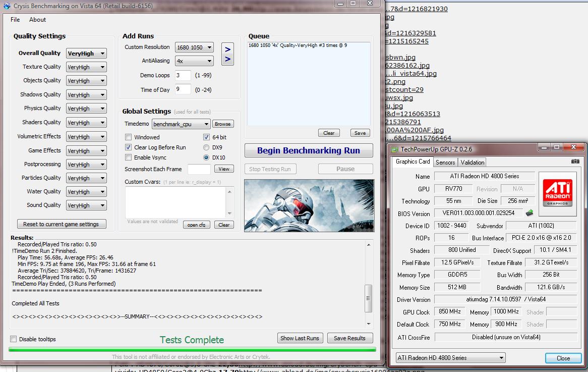
Task: Open the About menu
Action: pos(37,20)
